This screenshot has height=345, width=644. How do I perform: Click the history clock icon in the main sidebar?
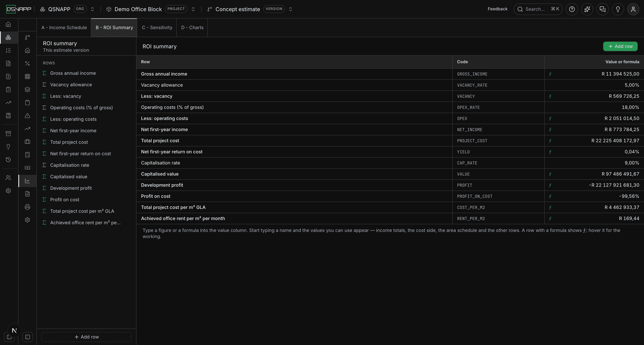tap(8, 159)
